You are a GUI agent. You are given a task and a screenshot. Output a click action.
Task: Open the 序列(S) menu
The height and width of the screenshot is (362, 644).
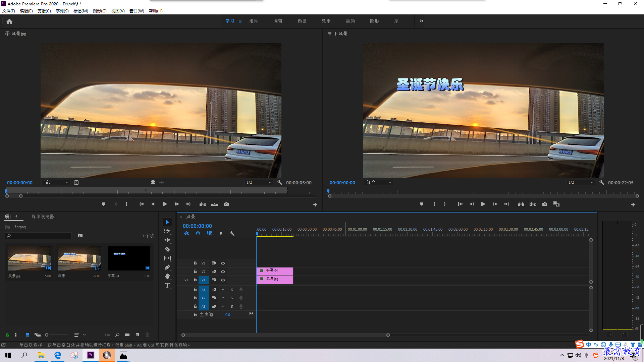click(62, 11)
